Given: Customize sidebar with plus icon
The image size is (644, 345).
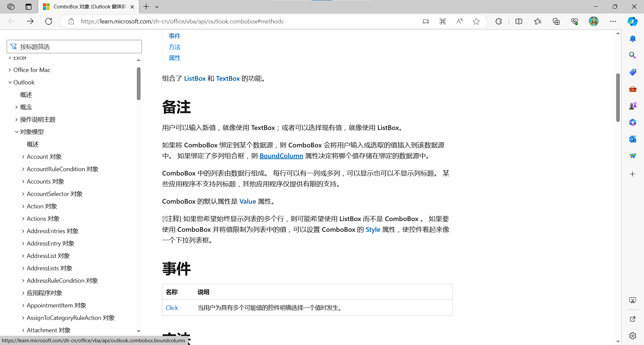Looking at the screenshot, I should (633, 174).
